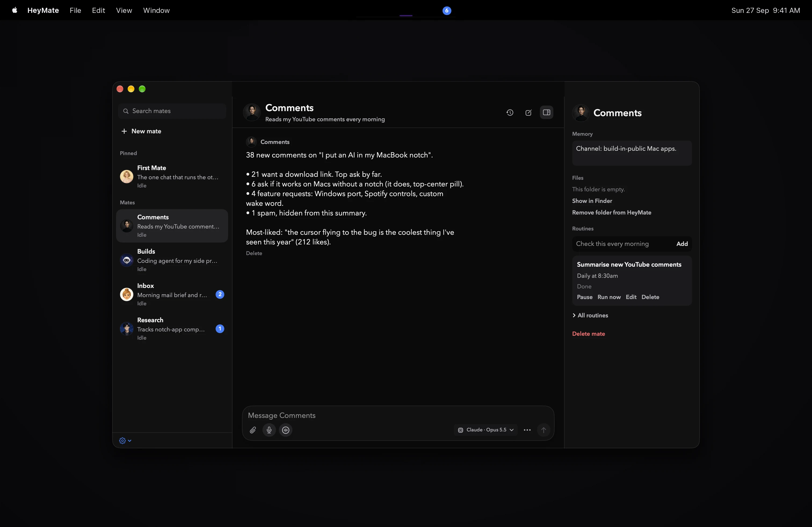Send message with up arrow button
Screen dimensions: 812x527
click(543, 430)
